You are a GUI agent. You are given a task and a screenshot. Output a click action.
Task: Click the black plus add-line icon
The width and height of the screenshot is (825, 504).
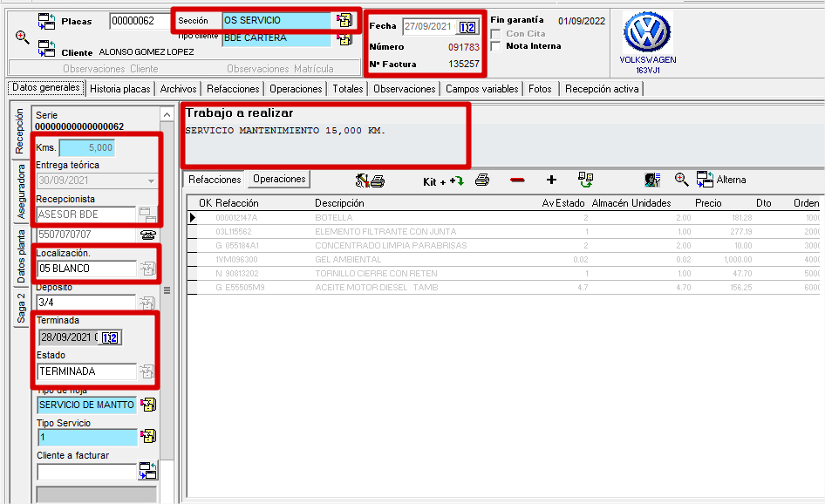click(551, 180)
